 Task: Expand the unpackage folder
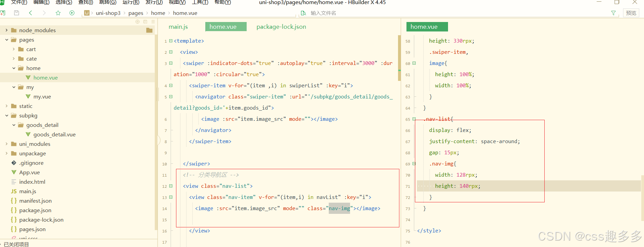(x=6, y=153)
